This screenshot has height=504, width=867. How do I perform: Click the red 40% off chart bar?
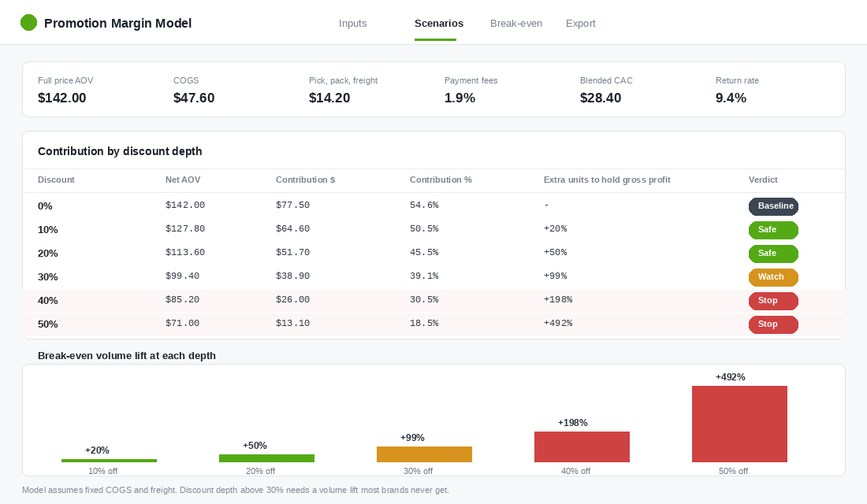[582, 447]
